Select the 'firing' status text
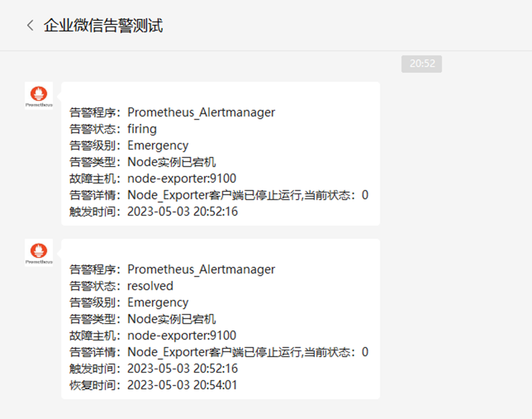 pos(142,129)
